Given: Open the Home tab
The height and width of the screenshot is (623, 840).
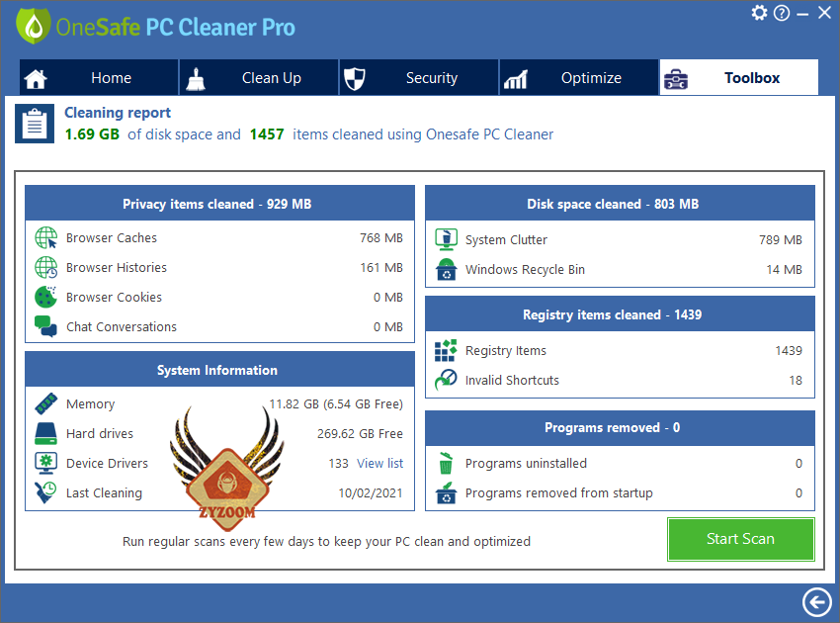Looking at the screenshot, I should [x=99, y=78].
